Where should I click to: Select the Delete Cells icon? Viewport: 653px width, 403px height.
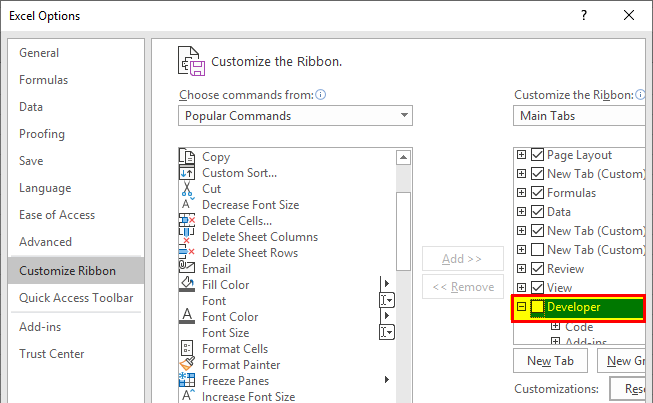(187, 220)
